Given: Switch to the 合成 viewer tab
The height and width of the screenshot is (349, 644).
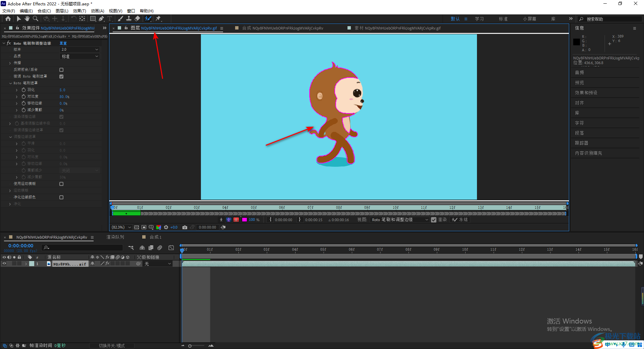Looking at the screenshot, I should point(282,28).
